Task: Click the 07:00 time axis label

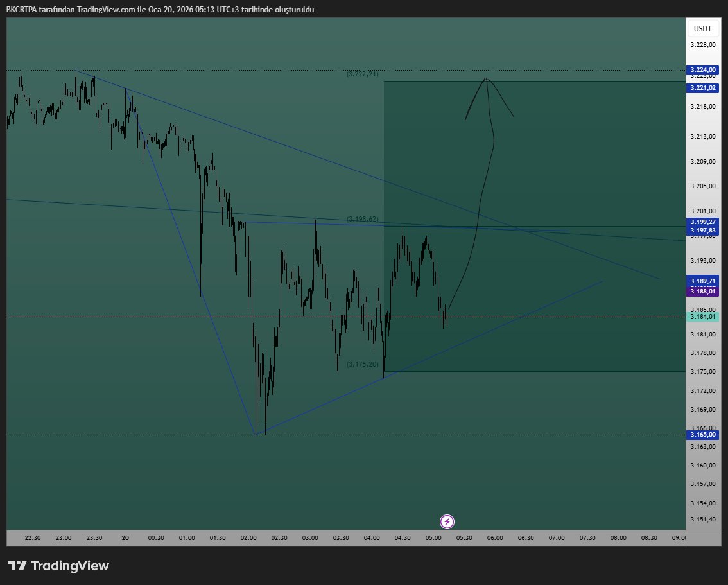Action: [557, 537]
